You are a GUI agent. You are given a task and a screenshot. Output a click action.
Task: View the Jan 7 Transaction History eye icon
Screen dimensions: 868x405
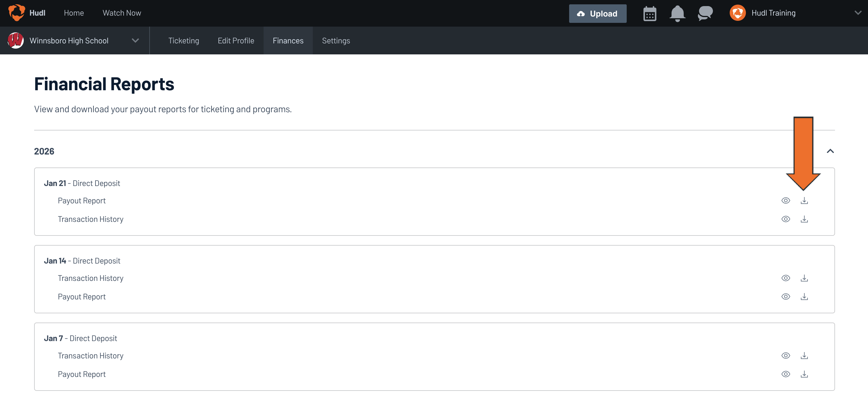click(x=786, y=356)
